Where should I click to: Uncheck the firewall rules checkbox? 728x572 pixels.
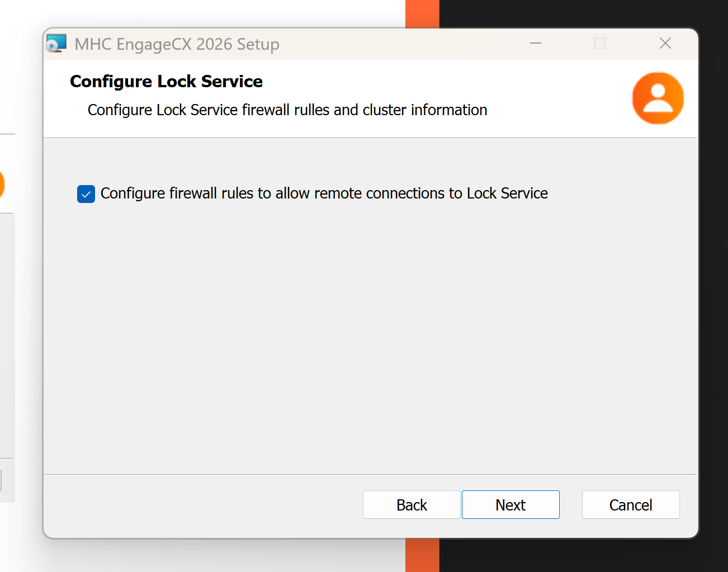[86, 194]
